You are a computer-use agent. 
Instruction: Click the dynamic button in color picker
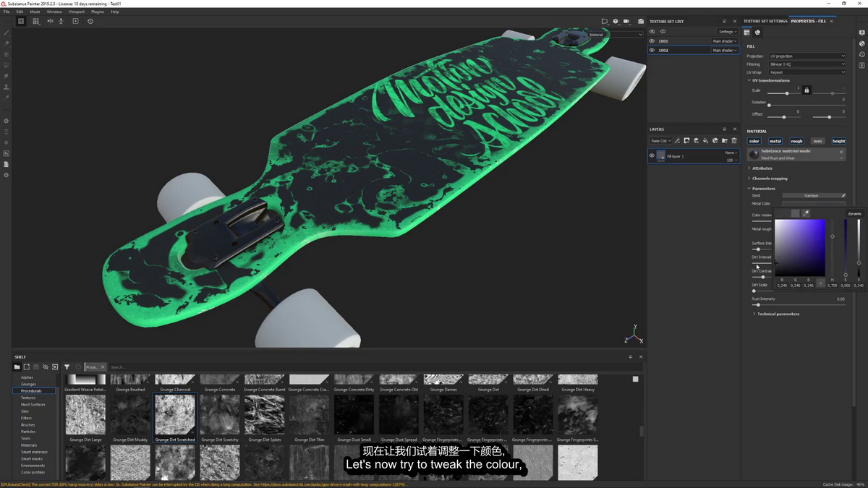pyautogui.click(x=854, y=213)
